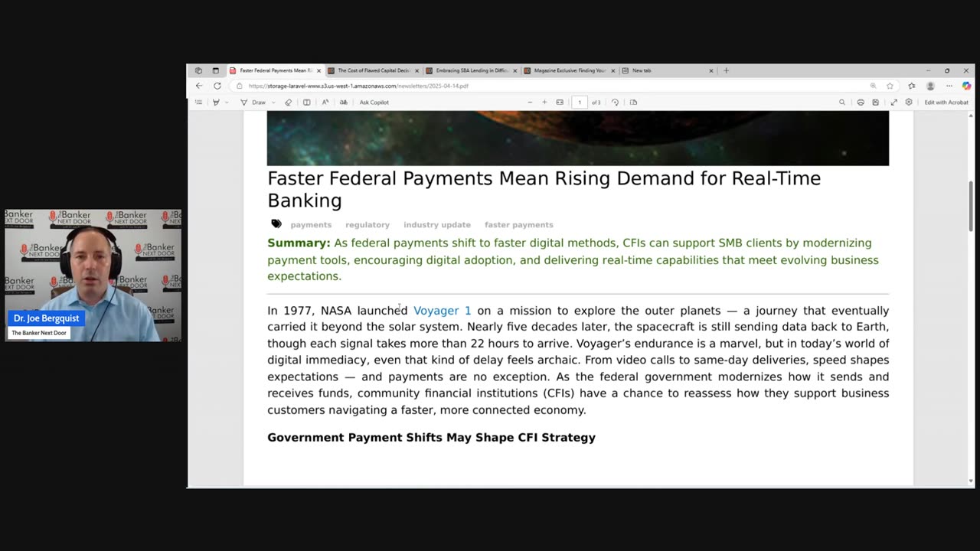Click scrollbar down arrow
980x551 pixels.
[x=971, y=481]
